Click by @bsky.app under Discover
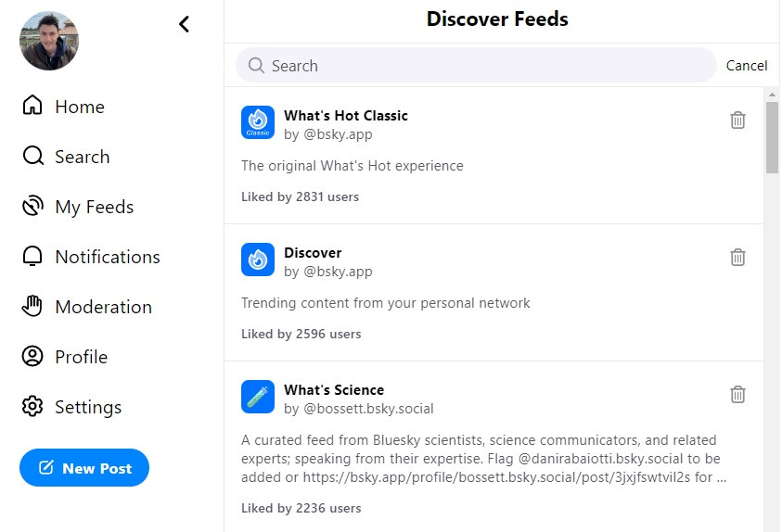This screenshot has height=532, width=782. (x=328, y=272)
